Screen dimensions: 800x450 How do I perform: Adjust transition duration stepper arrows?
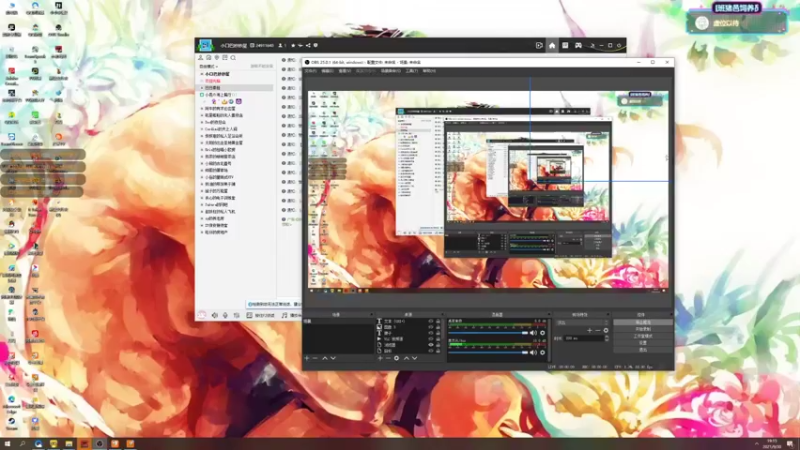point(607,338)
